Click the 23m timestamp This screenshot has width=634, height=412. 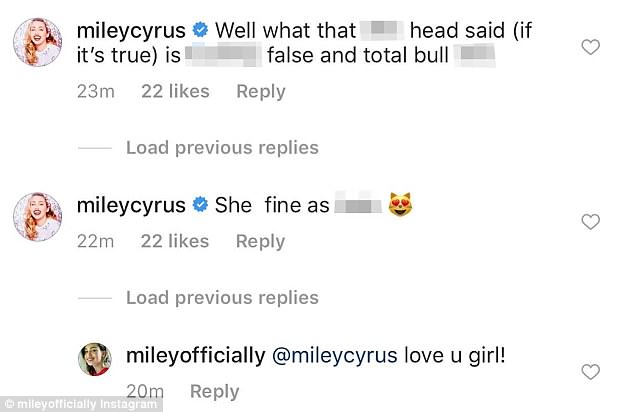(x=96, y=92)
